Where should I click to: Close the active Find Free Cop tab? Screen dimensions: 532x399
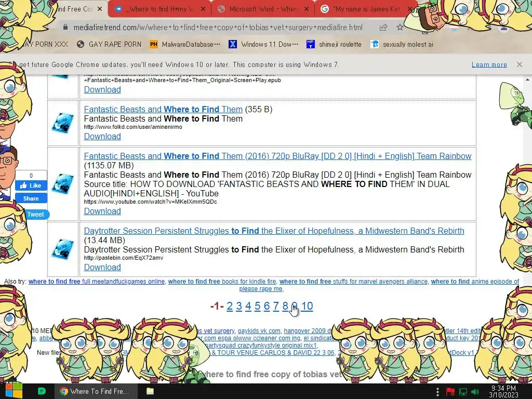pos(100,9)
